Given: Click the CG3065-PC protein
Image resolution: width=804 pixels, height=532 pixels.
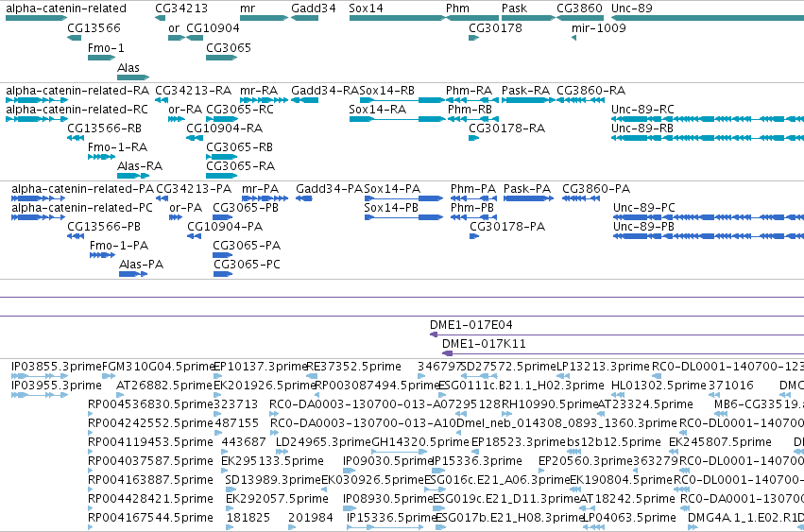Looking at the screenshot, I should coord(223,274).
